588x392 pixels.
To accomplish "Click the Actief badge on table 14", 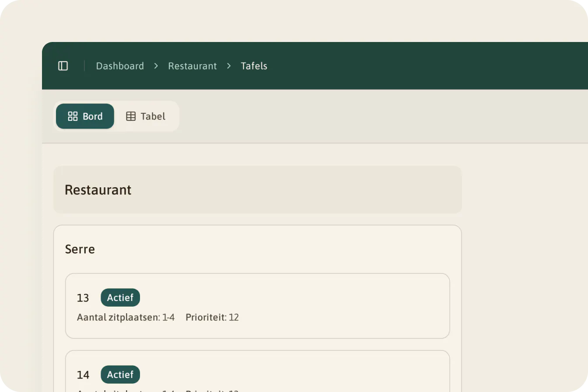I will point(120,374).
